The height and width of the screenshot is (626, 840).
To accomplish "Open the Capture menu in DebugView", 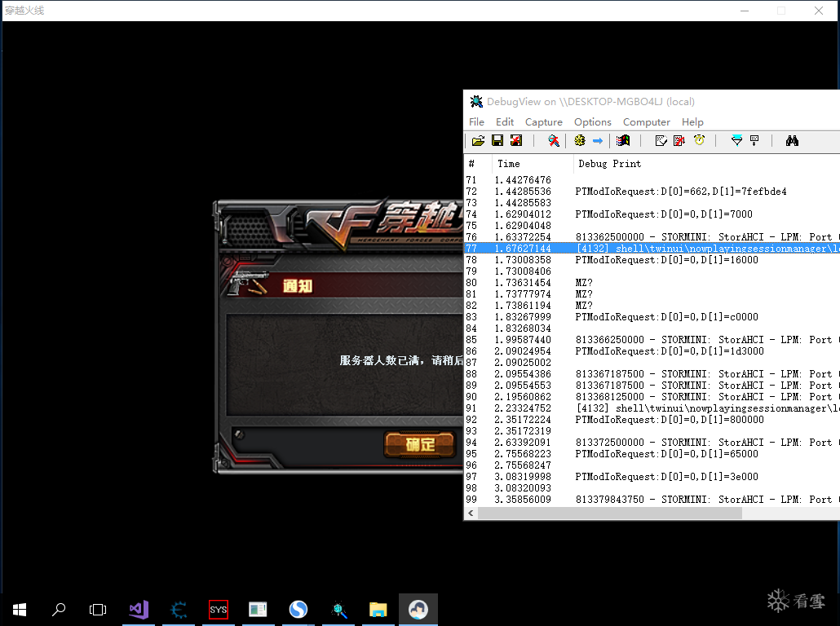I will pyautogui.click(x=544, y=122).
